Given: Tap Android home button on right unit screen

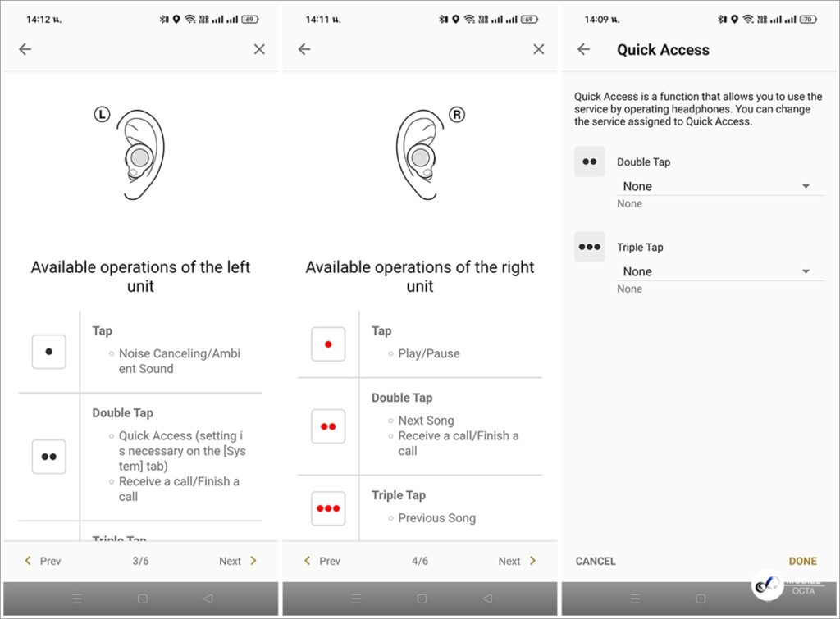Looking at the screenshot, I should 422,599.
